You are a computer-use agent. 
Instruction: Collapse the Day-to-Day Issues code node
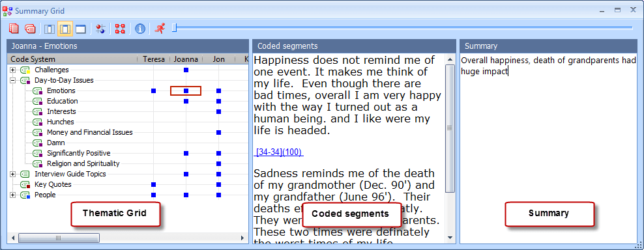12,81
